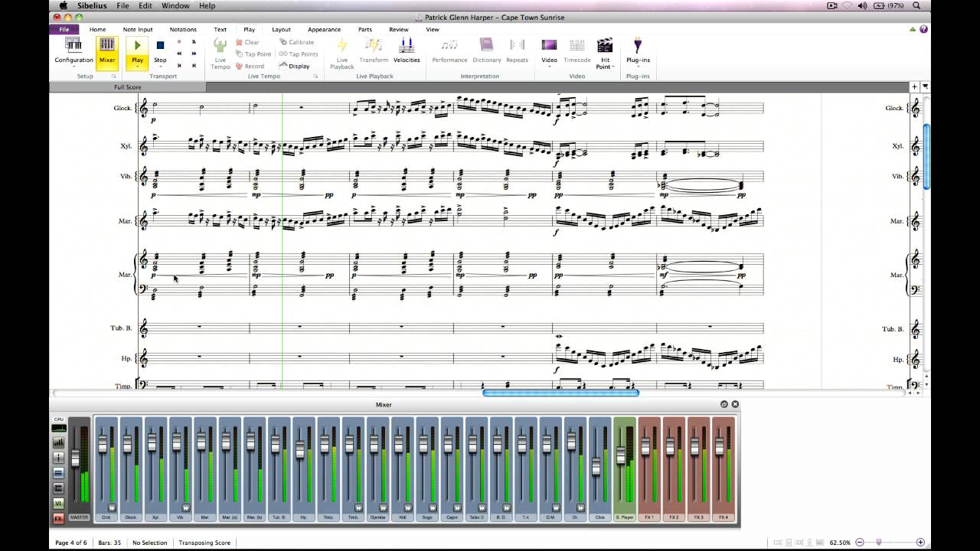Expand the Configuration dropdown arrow
Screen dimensions: 980x551
73,67
